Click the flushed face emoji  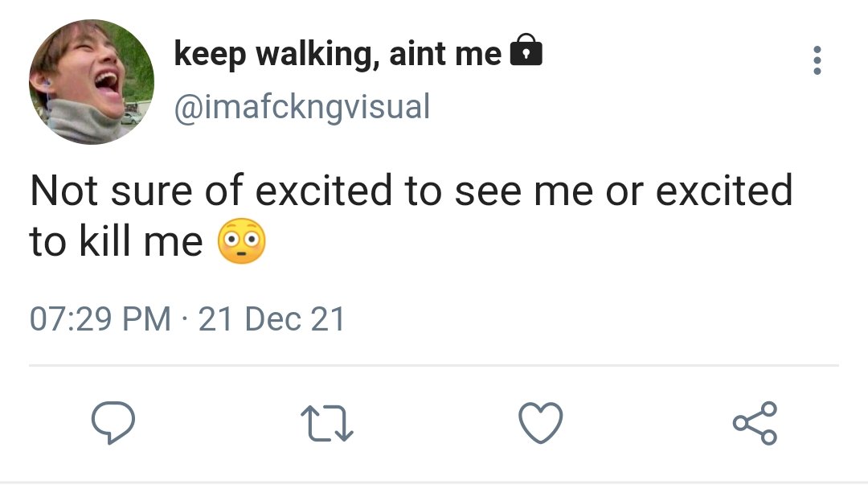tap(241, 241)
